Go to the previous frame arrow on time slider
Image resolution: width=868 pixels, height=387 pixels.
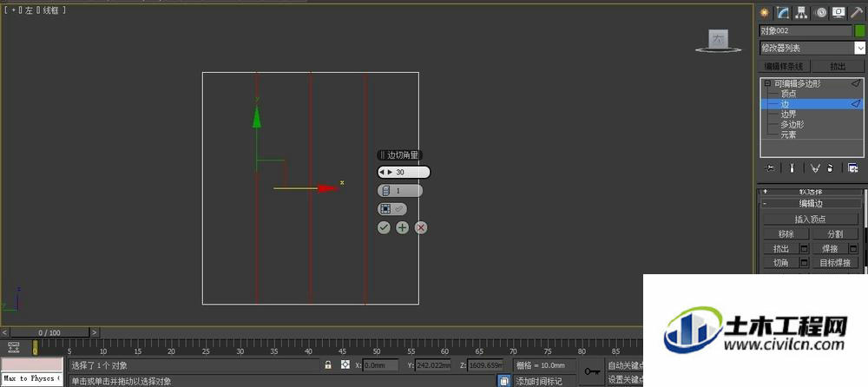pos(5,332)
